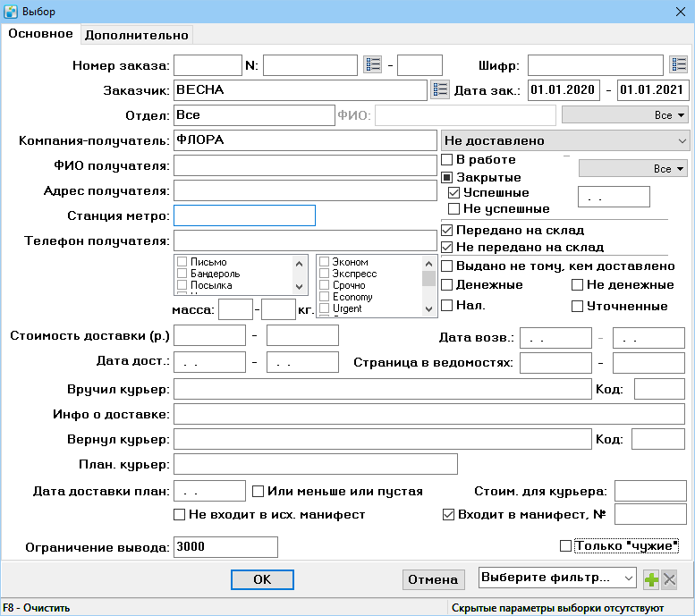Click 'Заказчик' field containing ВЕСНА
This screenshot has height=616, width=695.
click(301, 90)
